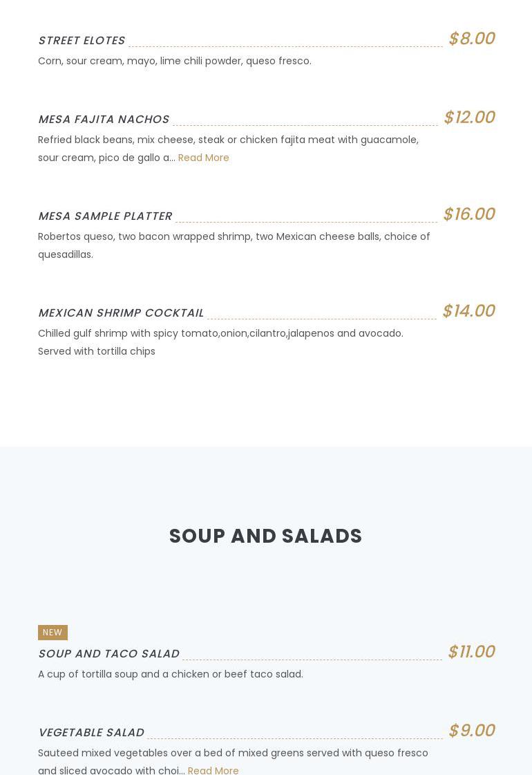Select the Street Elotes ingredients description

tap(175, 61)
